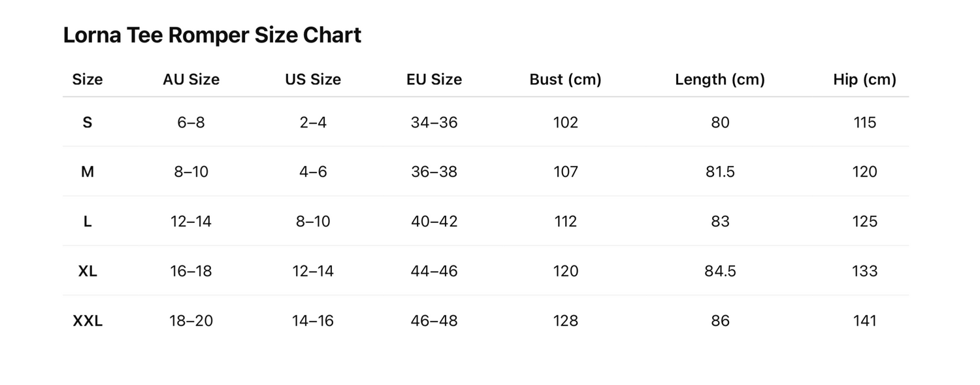Screen dimensions: 980x385
Task: Click the EU size 44–46 cell
Action: point(434,271)
